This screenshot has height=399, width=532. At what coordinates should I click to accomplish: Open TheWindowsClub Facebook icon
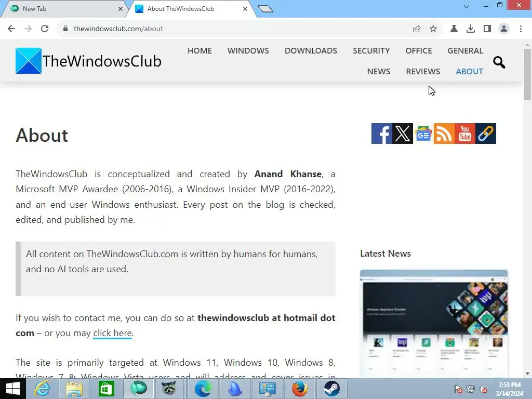pos(382,134)
